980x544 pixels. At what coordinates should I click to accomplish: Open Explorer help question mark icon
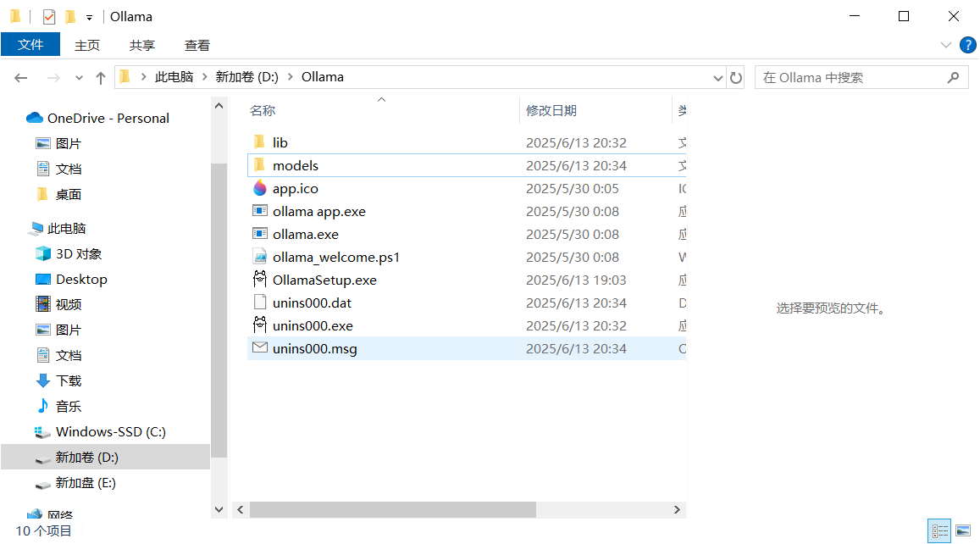click(967, 45)
